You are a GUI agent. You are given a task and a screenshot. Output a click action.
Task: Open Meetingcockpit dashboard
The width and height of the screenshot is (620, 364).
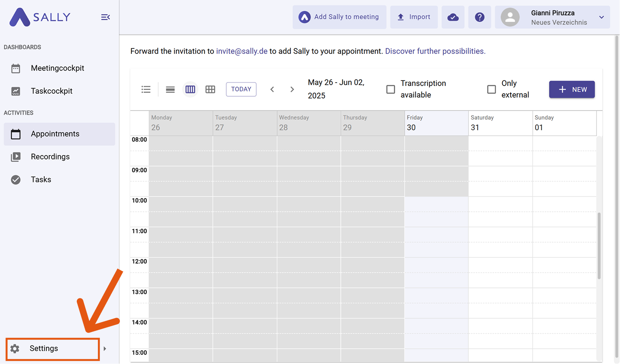(x=57, y=68)
